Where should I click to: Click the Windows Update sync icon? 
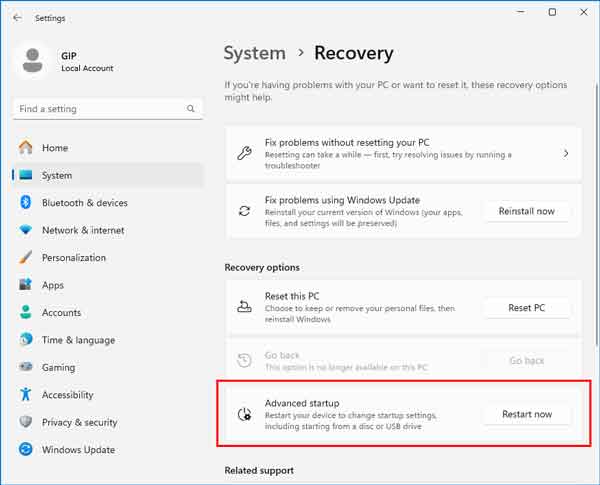pyautogui.click(x=26, y=449)
